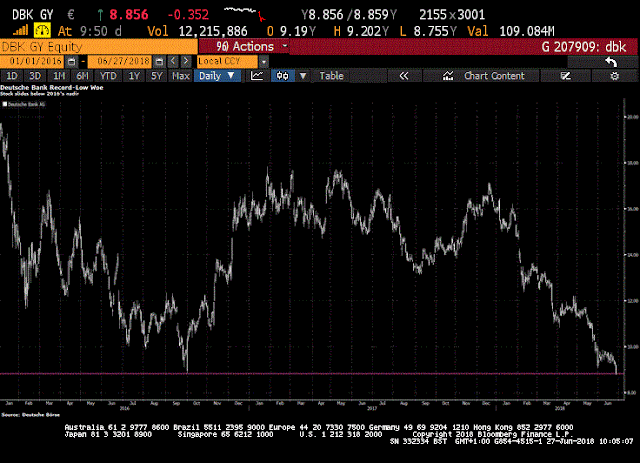Click the yellow gauge icon
The height and width of the screenshot is (463, 640).
[42, 31]
